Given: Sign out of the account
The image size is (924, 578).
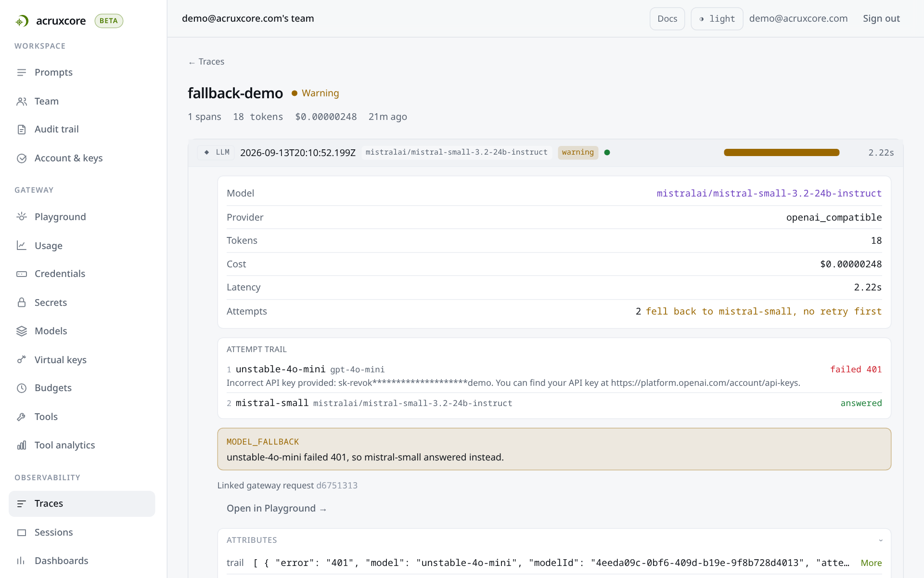Looking at the screenshot, I should pos(881,18).
